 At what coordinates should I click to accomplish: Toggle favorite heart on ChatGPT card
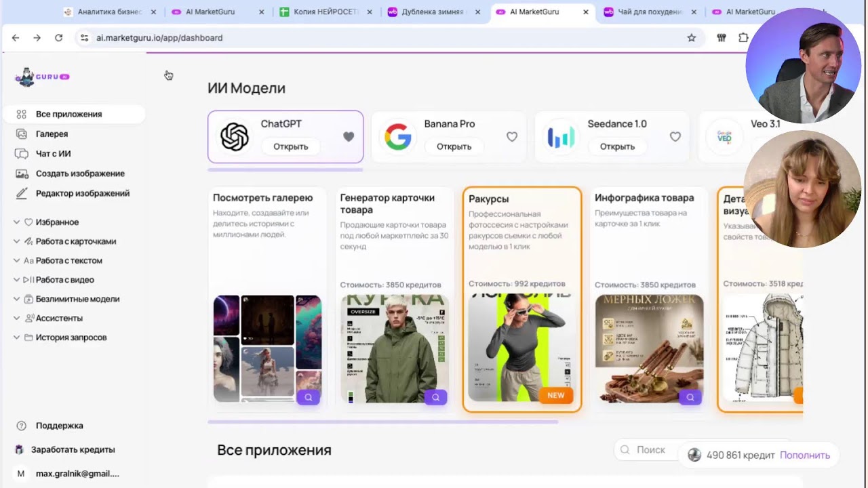349,137
